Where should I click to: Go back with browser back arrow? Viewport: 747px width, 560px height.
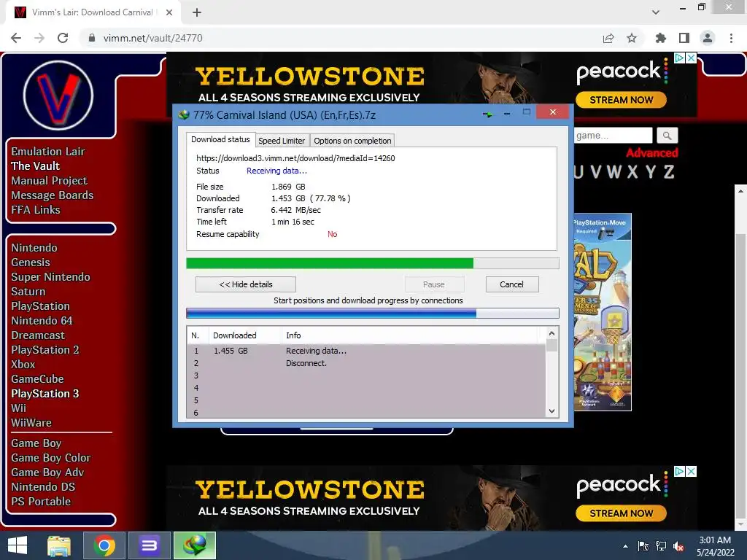point(16,38)
